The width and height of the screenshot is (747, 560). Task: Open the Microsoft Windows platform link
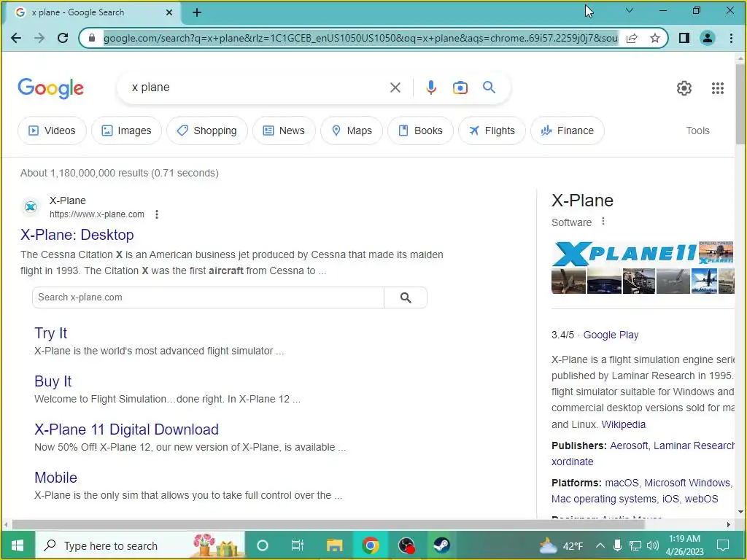687,483
